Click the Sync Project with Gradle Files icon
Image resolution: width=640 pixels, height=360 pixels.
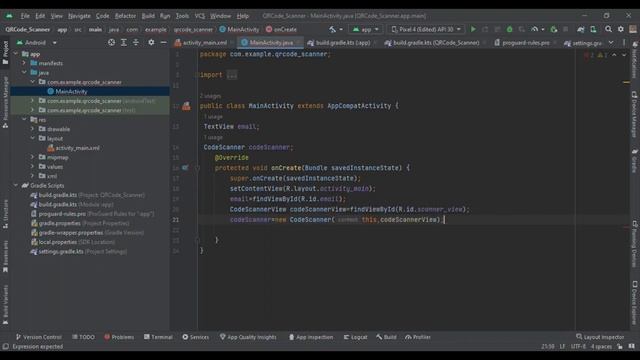(x=580, y=29)
